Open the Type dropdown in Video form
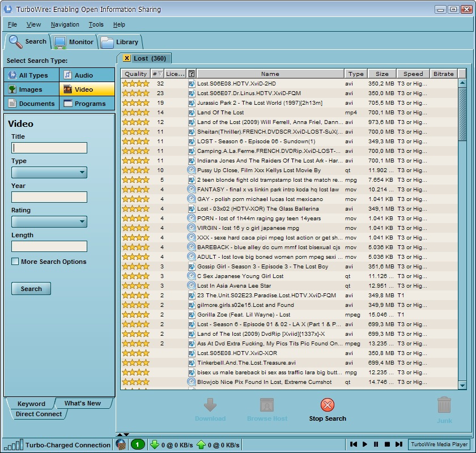The image size is (476, 453). point(49,172)
